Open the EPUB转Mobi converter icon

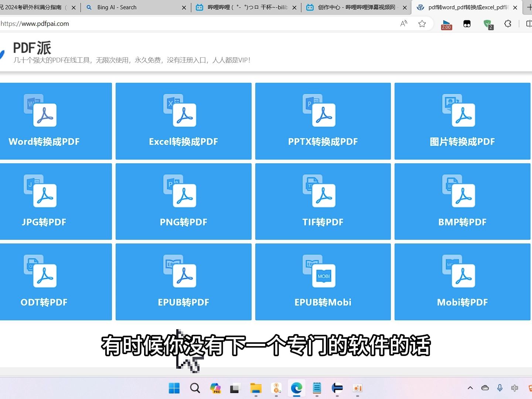click(x=319, y=271)
